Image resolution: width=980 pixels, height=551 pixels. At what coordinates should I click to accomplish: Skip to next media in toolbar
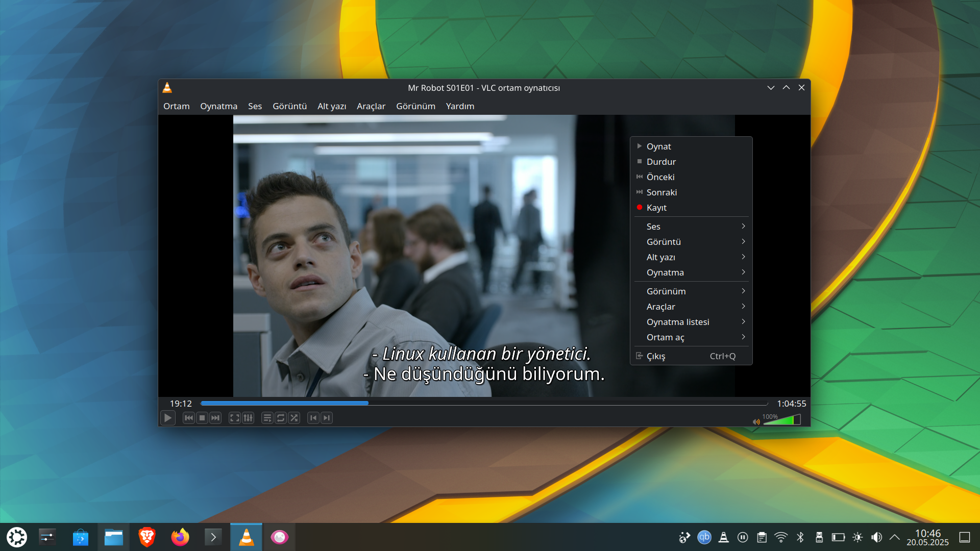[215, 418]
